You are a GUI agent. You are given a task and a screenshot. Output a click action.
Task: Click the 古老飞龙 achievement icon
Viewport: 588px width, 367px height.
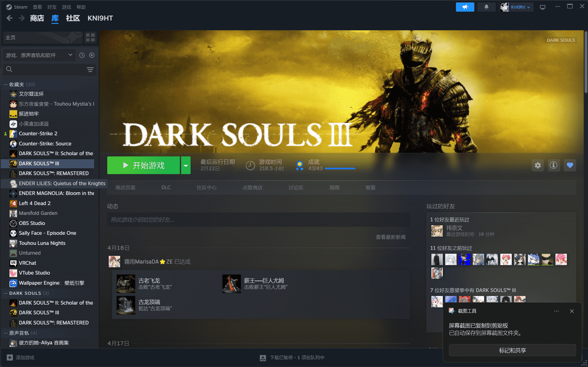click(x=126, y=284)
